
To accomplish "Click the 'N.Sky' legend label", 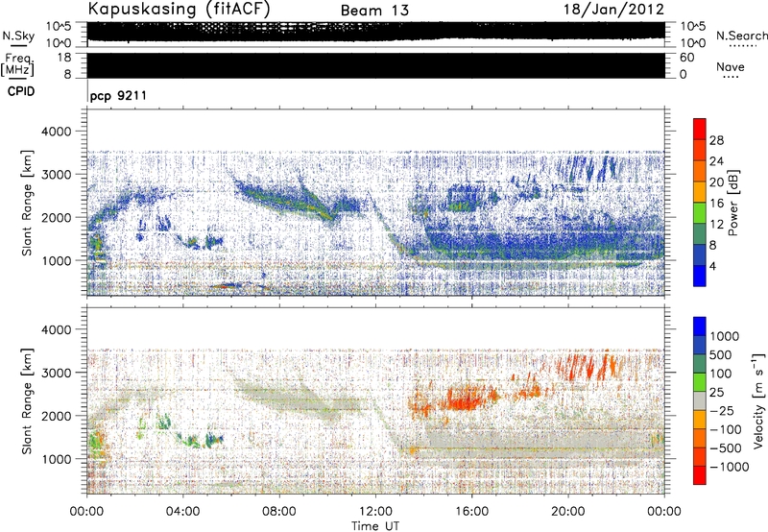I will [18, 36].
